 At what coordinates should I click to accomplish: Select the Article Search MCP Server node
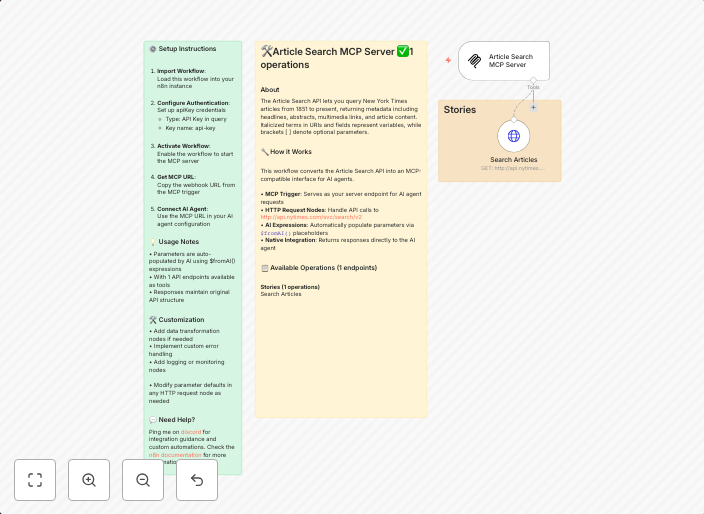point(504,61)
